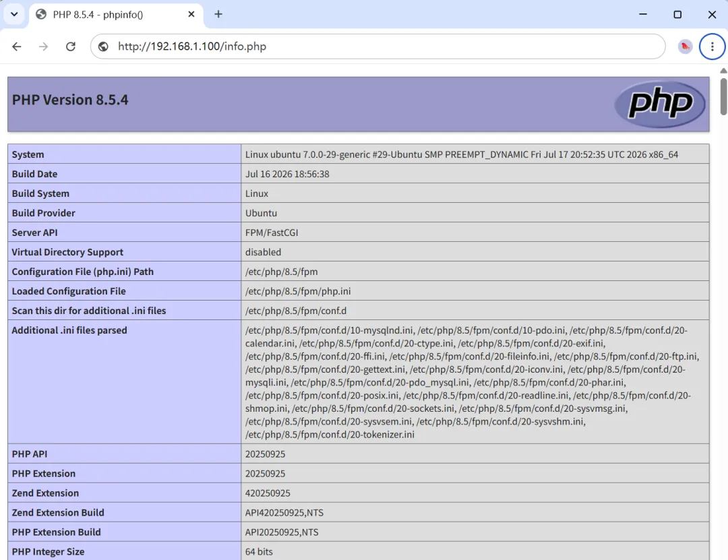Image resolution: width=728 pixels, height=560 pixels.
Task: Select Additional .ini files parsed label
Action: click(69, 330)
